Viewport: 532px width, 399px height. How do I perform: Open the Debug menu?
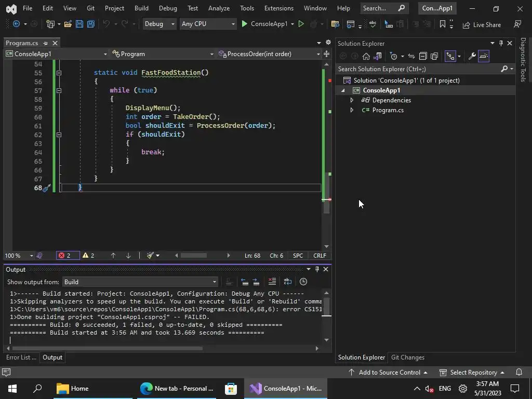[168, 8]
